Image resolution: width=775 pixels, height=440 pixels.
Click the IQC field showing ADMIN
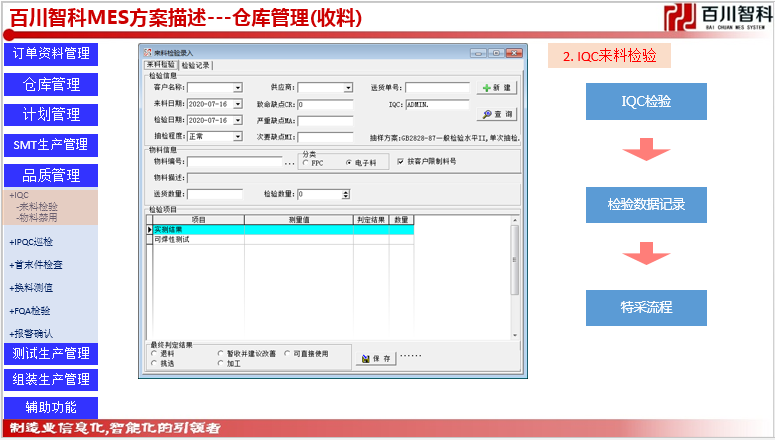(437, 104)
